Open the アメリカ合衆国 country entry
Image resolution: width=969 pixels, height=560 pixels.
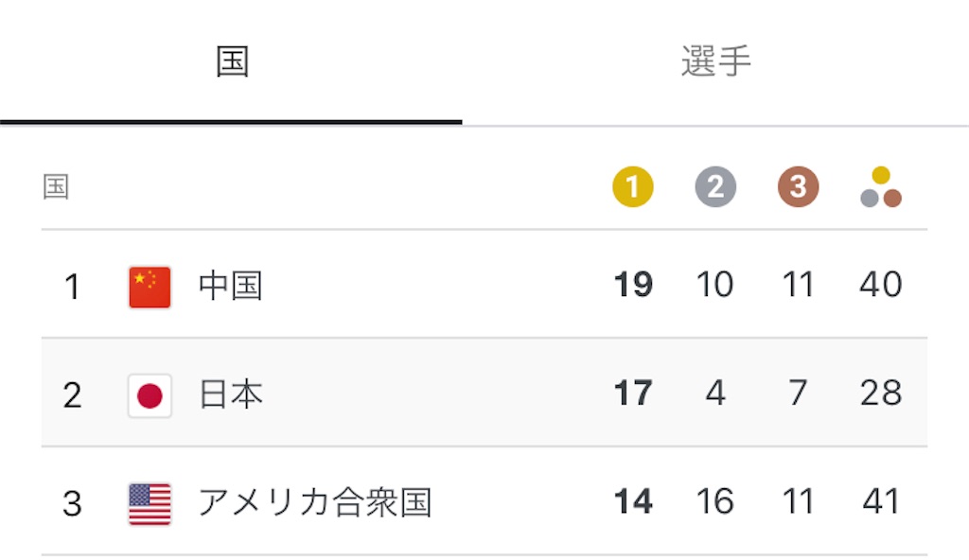pos(314,502)
